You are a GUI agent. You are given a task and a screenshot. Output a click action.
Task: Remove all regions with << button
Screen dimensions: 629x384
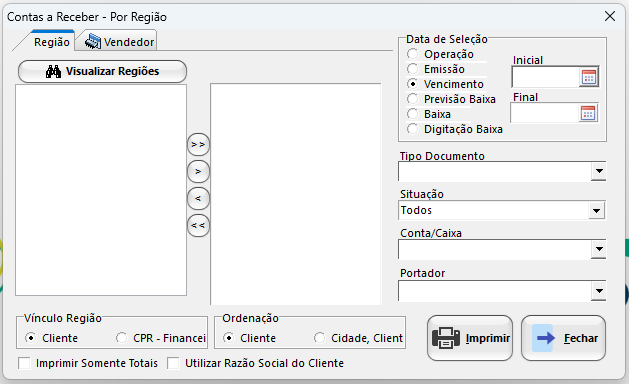pyautogui.click(x=198, y=226)
